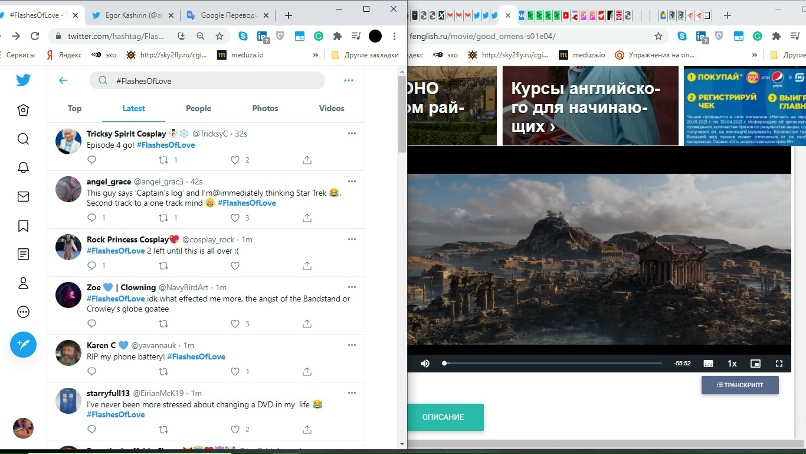Click the compose Tweet round button

[23, 345]
